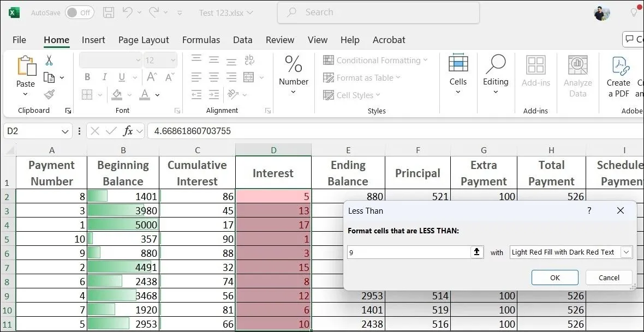Expand the Number format dropdown

tap(293, 92)
